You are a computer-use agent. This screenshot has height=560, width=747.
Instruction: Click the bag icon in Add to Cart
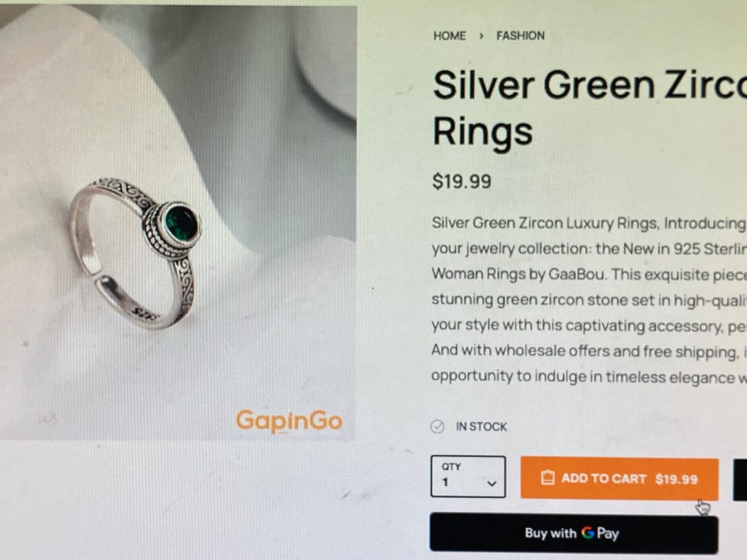(x=548, y=478)
